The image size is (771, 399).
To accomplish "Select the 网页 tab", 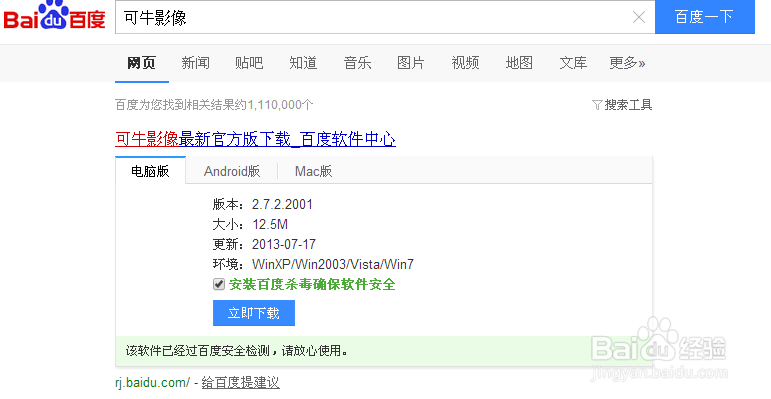I will [x=142, y=63].
